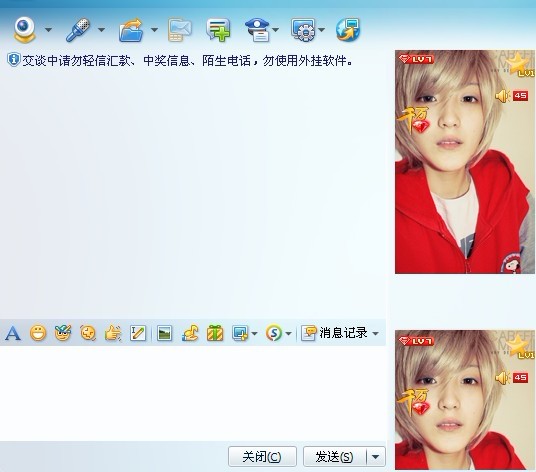Open report or safety police-hat icon
This screenshot has width=536, height=472.
tap(257, 30)
